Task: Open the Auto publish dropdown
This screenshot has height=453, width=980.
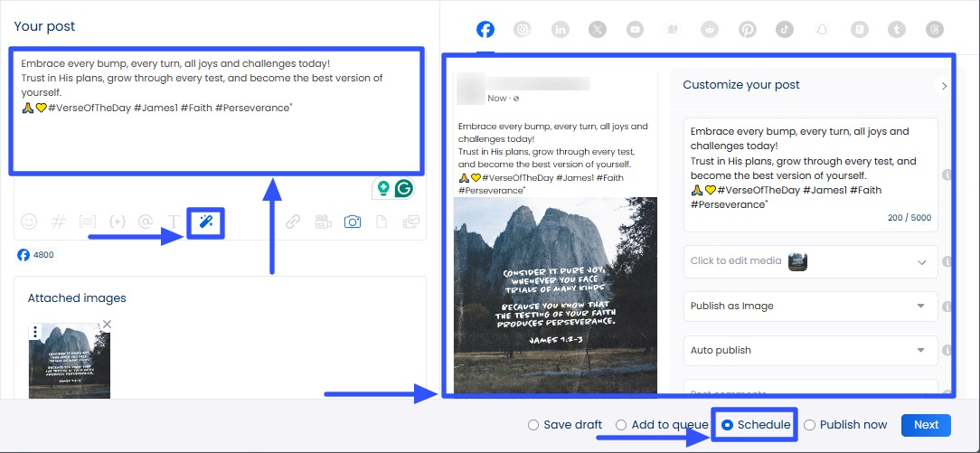Action: click(810, 350)
